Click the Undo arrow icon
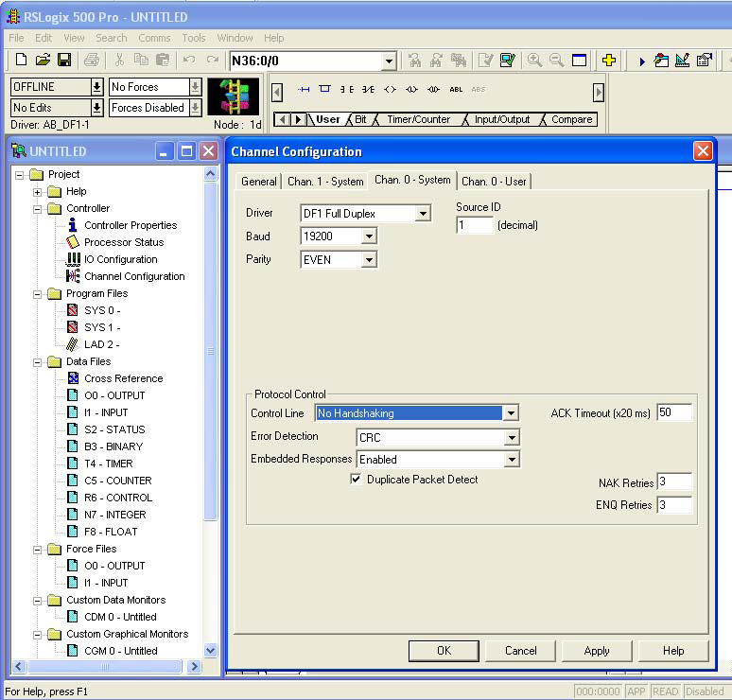 click(189, 60)
